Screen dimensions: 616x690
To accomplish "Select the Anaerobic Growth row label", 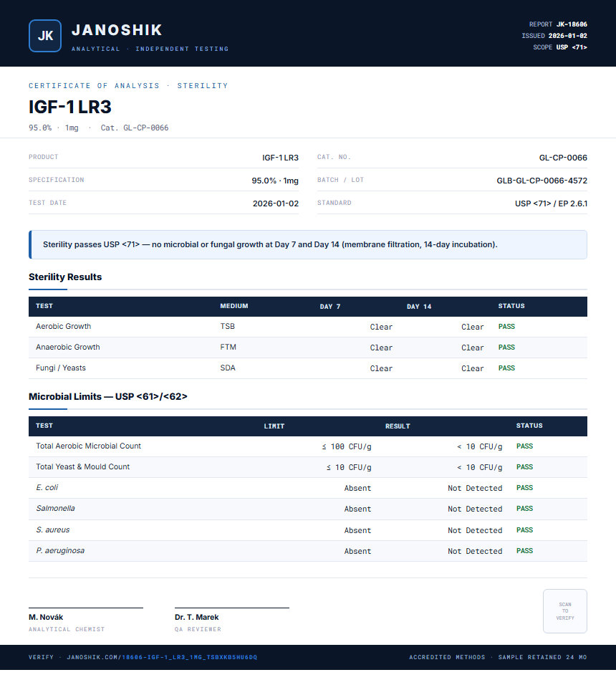I will point(68,347).
